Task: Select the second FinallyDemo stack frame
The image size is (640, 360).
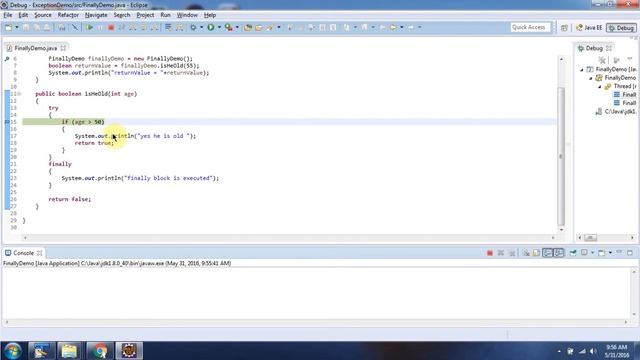Action: pos(625,103)
